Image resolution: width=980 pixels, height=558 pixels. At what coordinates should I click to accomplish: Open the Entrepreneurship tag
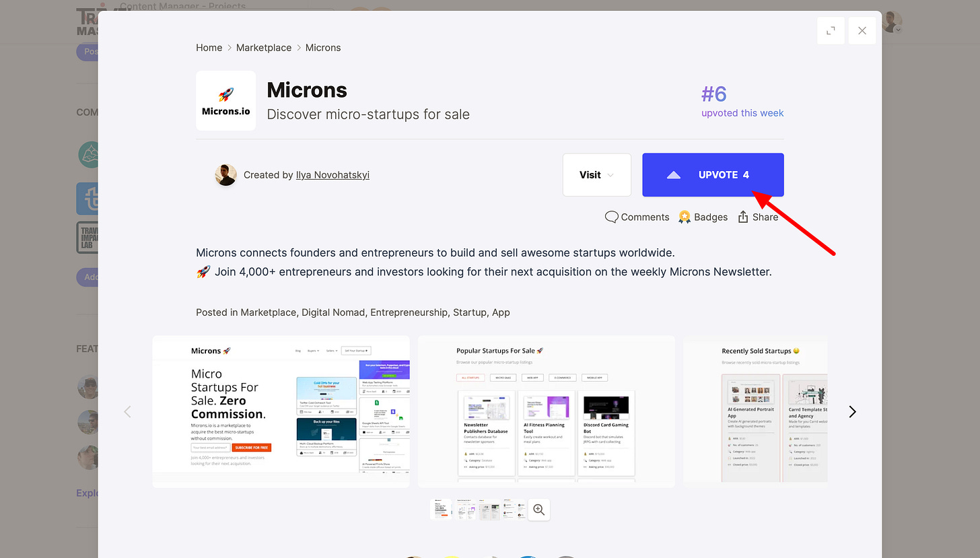(409, 312)
